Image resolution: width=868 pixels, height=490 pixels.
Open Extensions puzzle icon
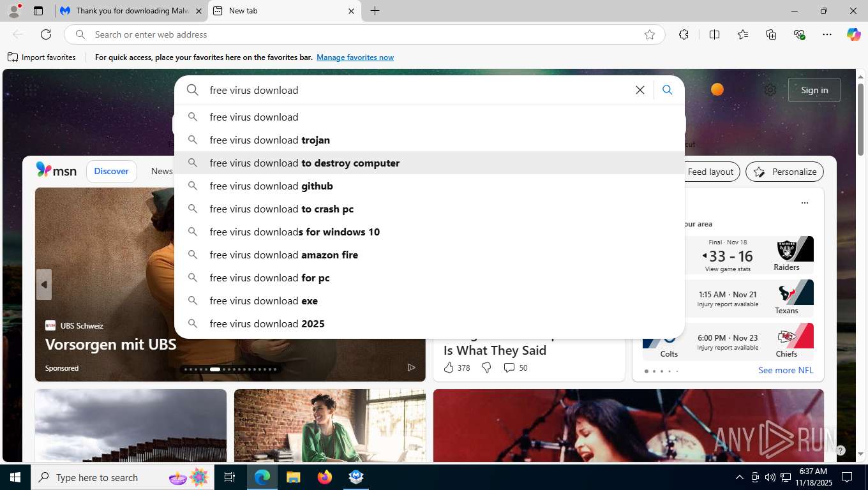(x=684, y=34)
